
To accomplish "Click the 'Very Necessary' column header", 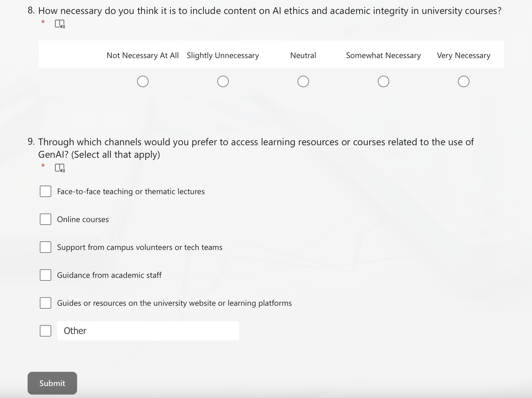I will (464, 55).
